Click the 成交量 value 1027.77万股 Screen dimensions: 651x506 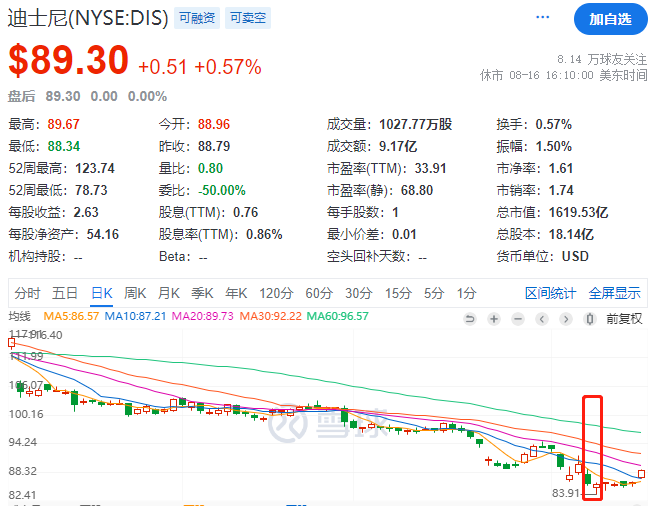click(415, 124)
